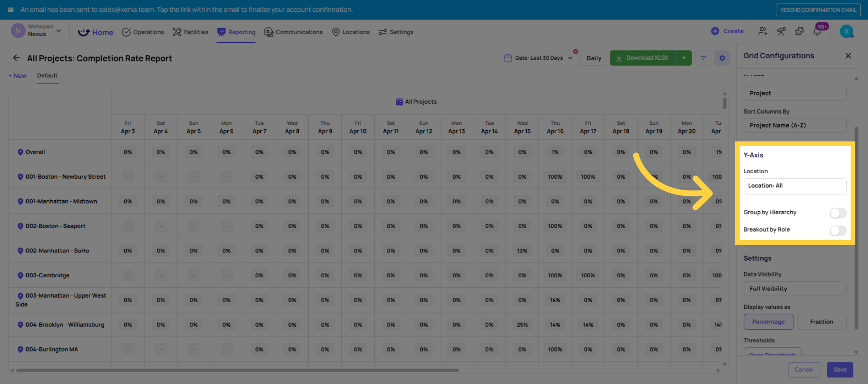Click the config panel vertical scrollbar
Screen dimensions: 868x384
(x=856, y=228)
